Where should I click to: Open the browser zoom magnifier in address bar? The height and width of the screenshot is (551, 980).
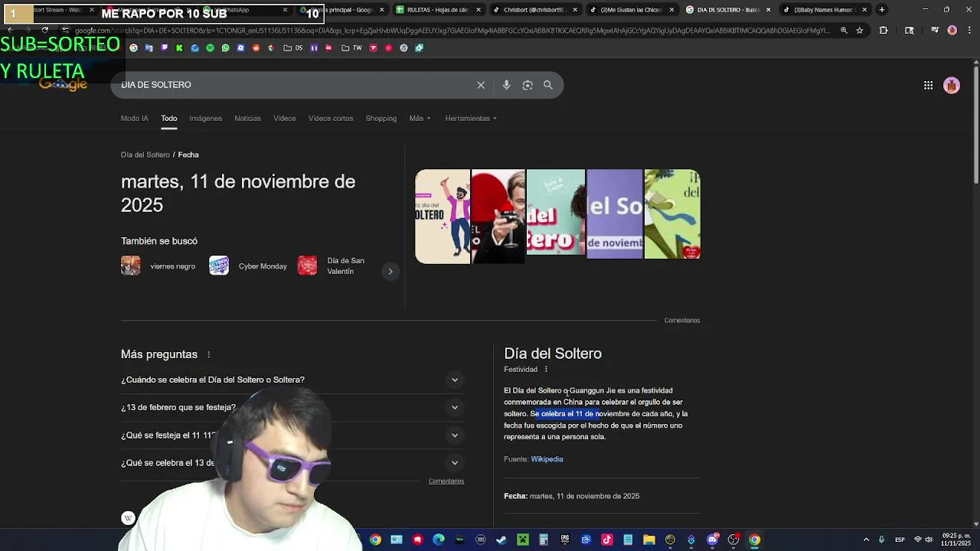click(844, 31)
